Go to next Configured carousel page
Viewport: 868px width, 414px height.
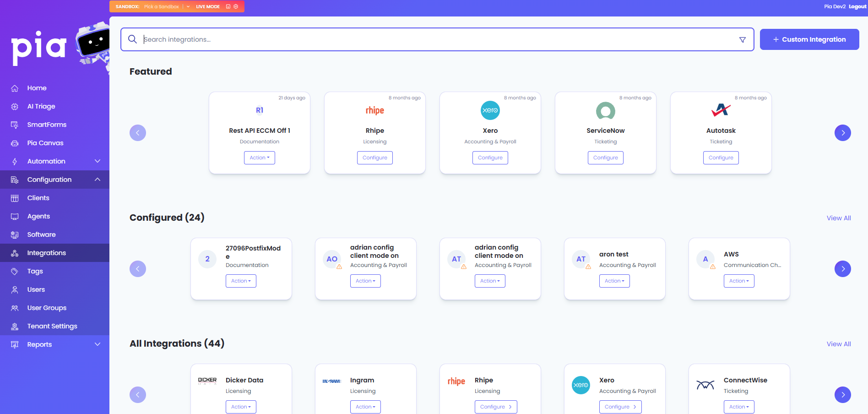[x=843, y=269]
